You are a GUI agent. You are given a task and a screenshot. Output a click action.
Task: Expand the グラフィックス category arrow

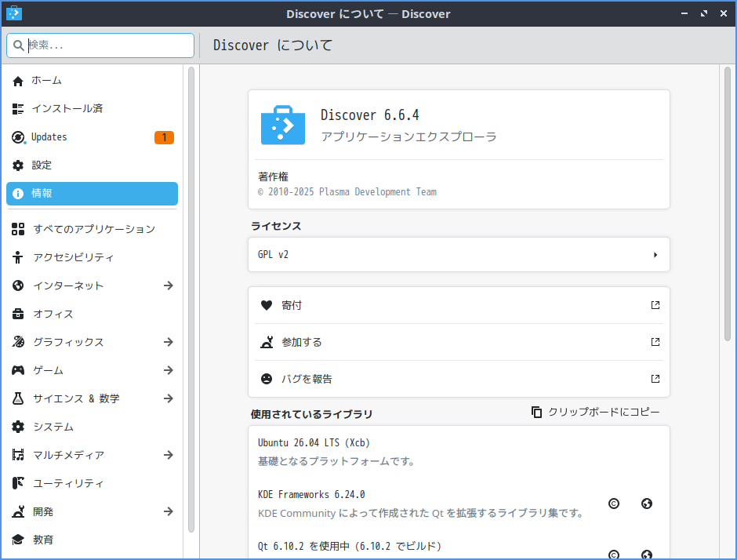coord(169,342)
